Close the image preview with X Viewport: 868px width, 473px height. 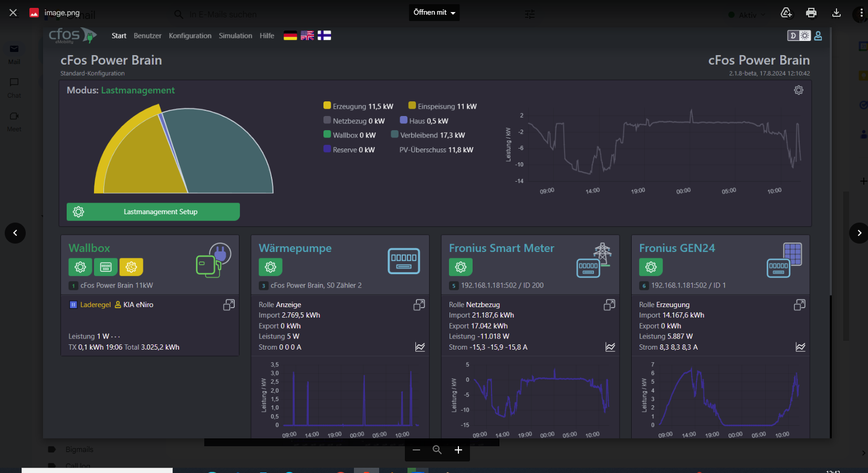tap(13, 13)
